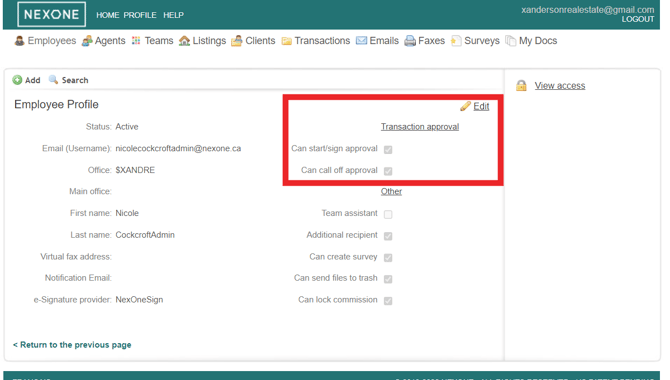Screen dimensions: 670x380
Task: Click the My Docs pages icon
Action: pos(510,41)
